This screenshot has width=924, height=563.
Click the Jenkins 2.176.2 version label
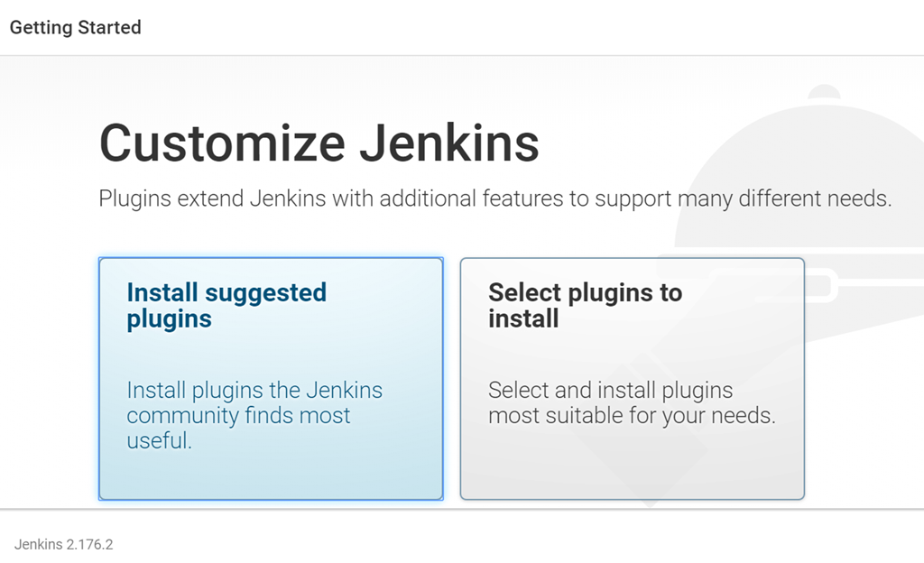coord(63,544)
